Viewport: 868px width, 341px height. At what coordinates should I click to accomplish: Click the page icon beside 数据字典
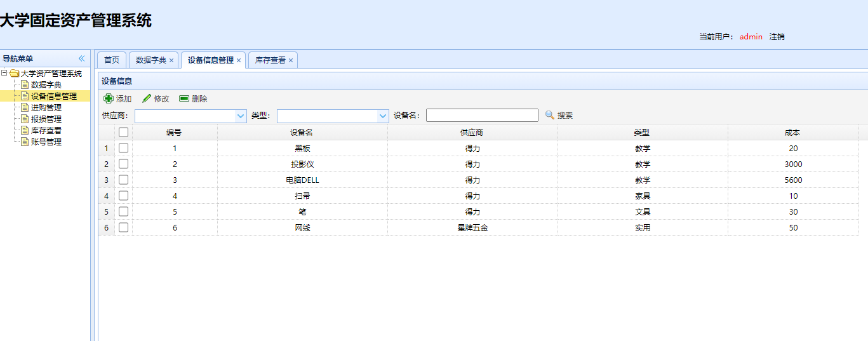coord(25,84)
